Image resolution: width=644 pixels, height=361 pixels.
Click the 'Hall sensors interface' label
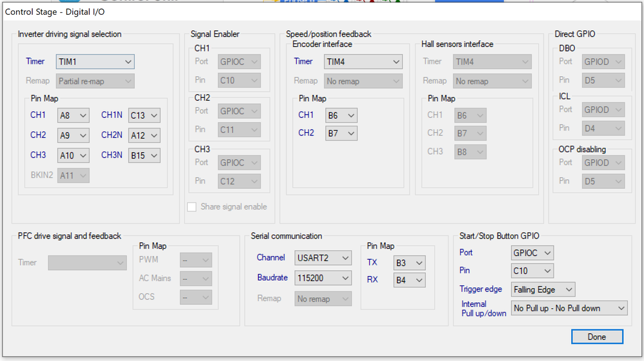pos(457,44)
